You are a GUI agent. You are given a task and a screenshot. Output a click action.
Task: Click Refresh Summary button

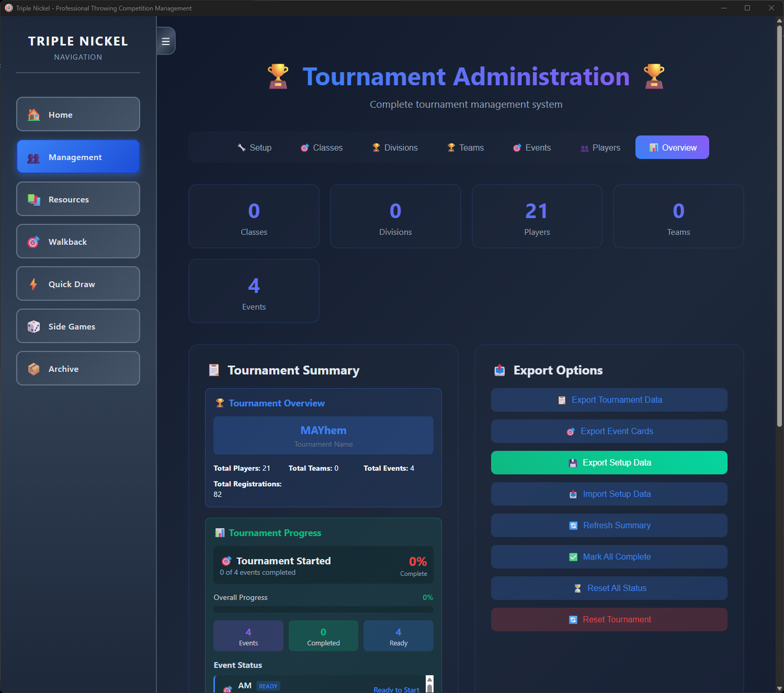point(609,525)
